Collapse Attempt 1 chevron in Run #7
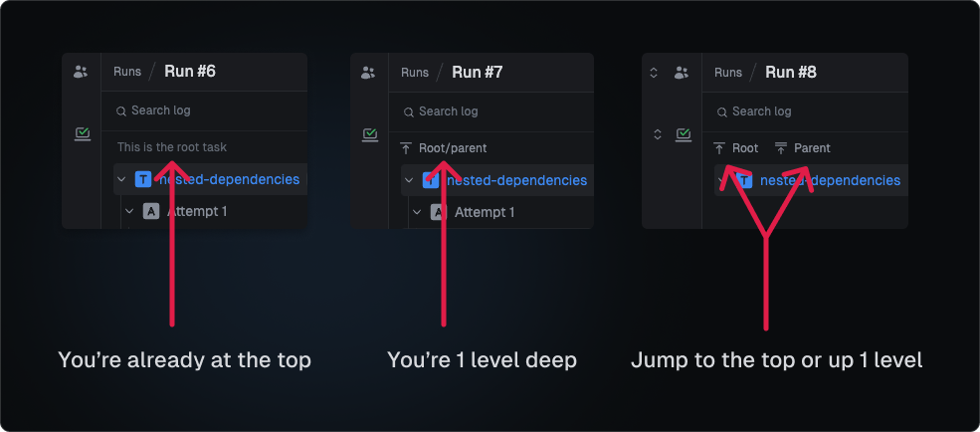980x432 pixels. (417, 212)
